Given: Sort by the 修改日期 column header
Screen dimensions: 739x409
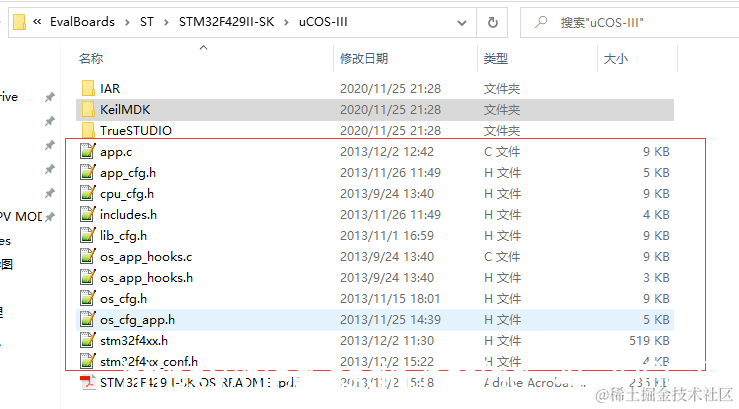Looking at the screenshot, I should [x=364, y=59].
